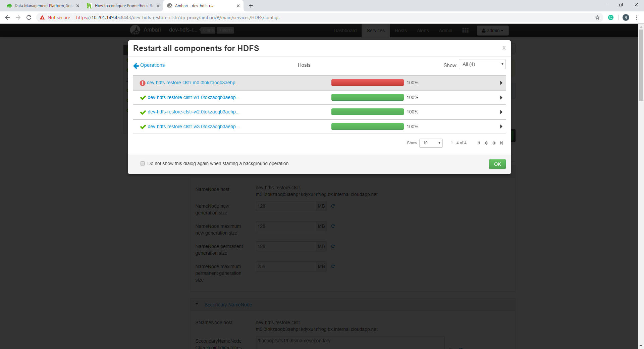Check 'Do not show this dialog again' option

coord(143,163)
